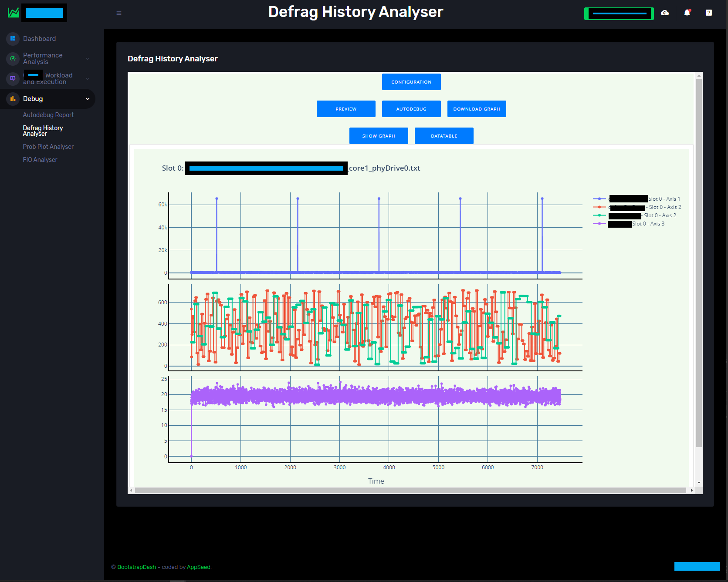
Task: Click the Defrag History Analyser card heading
Action: [173, 59]
